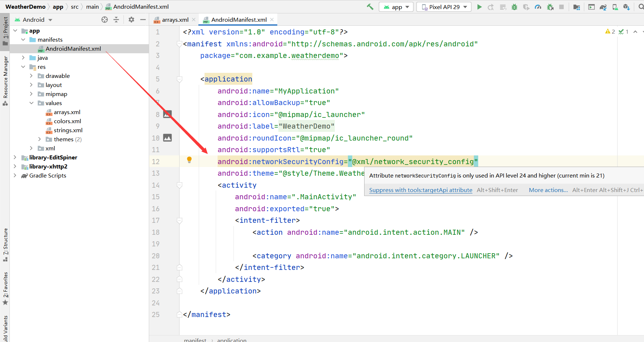The height and width of the screenshot is (342, 644).
Task: Collapse the values folder
Action: 31,103
